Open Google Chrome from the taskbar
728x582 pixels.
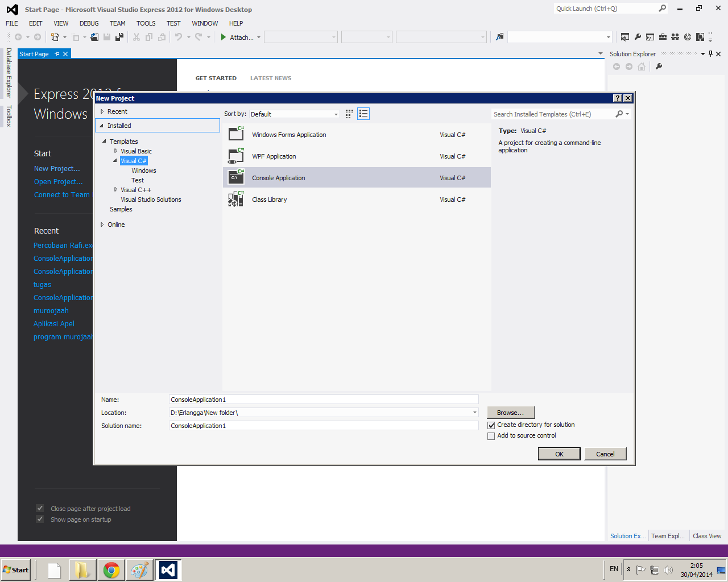pyautogui.click(x=111, y=570)
